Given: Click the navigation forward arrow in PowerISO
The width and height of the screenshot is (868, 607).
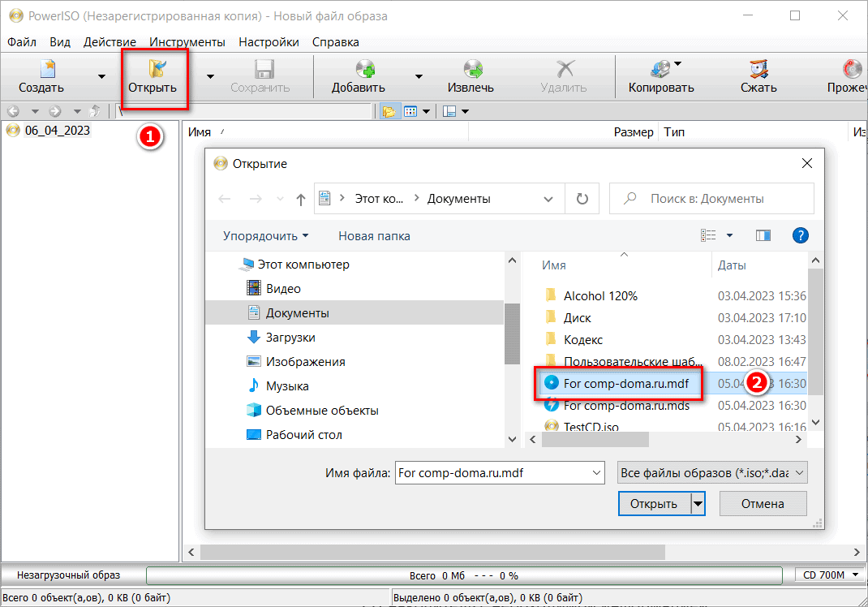Looking at the screenshot, I should [x=55, y=111].
